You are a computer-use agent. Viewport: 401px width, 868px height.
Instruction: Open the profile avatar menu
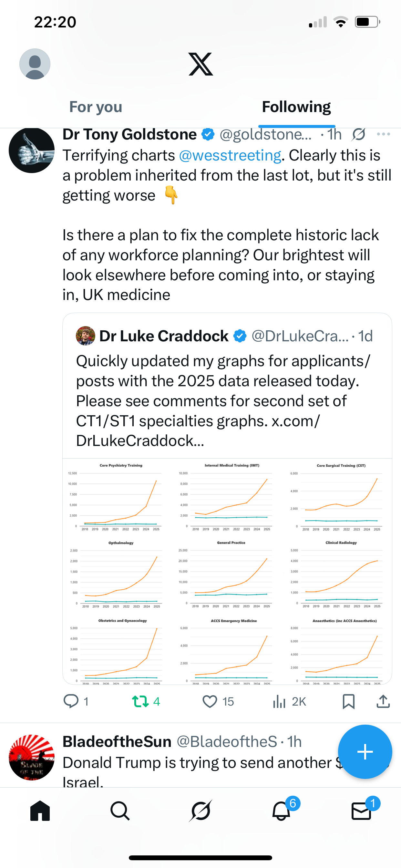coord(35,64)
